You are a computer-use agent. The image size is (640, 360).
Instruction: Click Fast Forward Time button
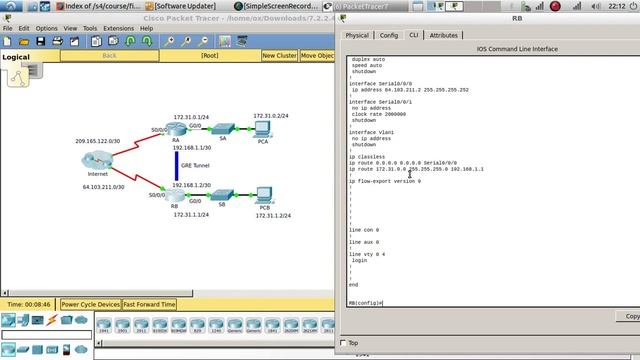[x=149, y=304]
